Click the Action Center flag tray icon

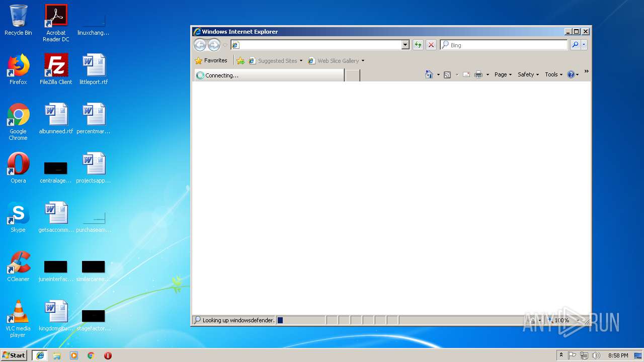point(572,355)
